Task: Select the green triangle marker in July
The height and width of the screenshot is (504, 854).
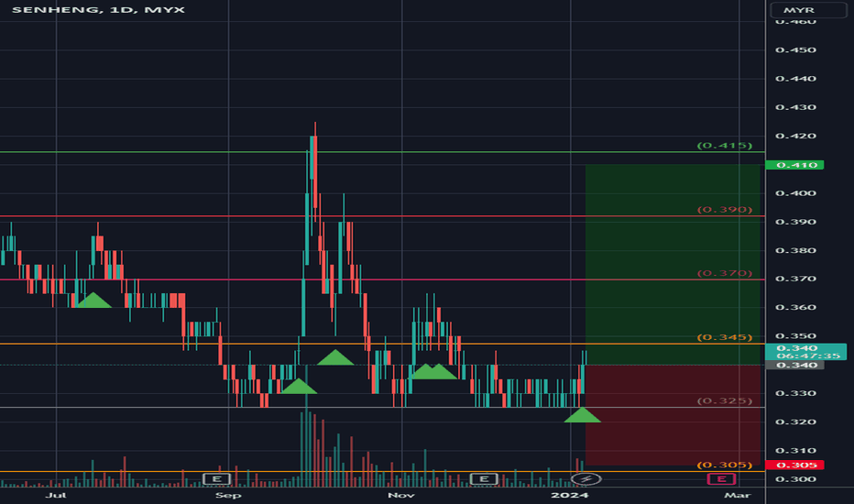Action: pyautogui.click(x=93, y=301)
